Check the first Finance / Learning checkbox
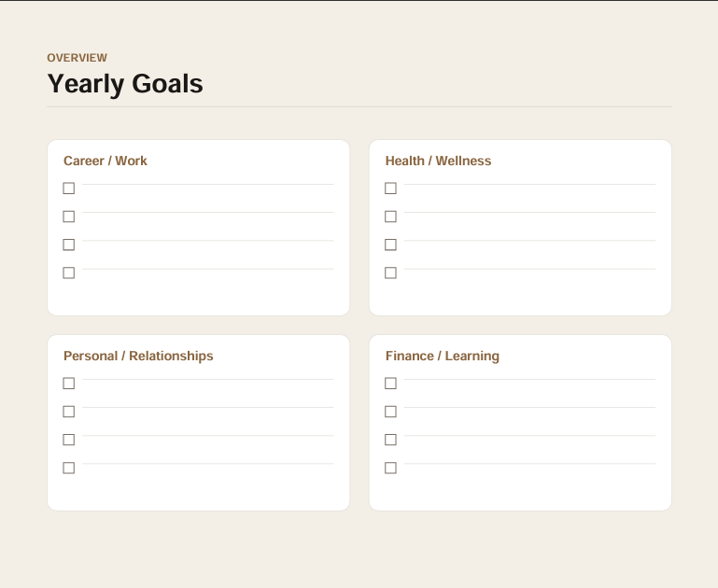The height and width of the screenshot is (588, 718). pos(390,383)
